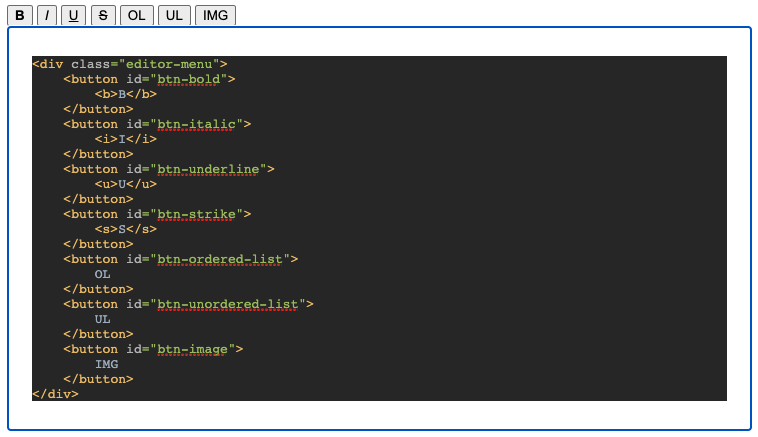Click the 'OL' text inside code block

pyautogui.click(x=102, y=274)
